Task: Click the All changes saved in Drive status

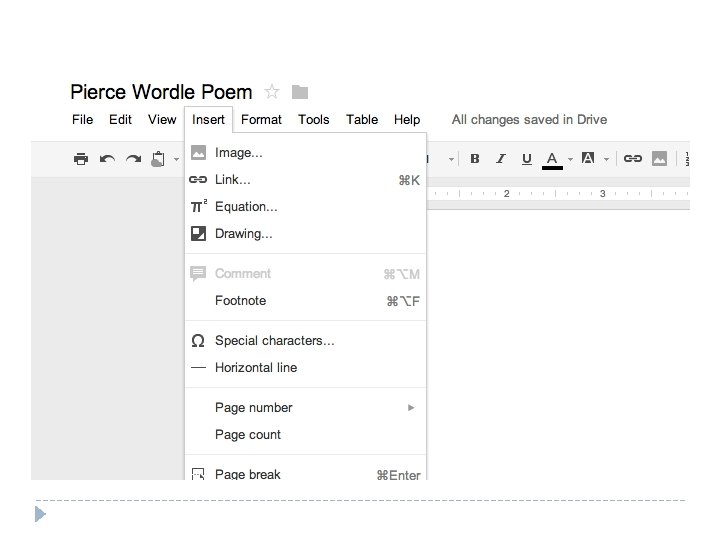Action: coord(529,120)
